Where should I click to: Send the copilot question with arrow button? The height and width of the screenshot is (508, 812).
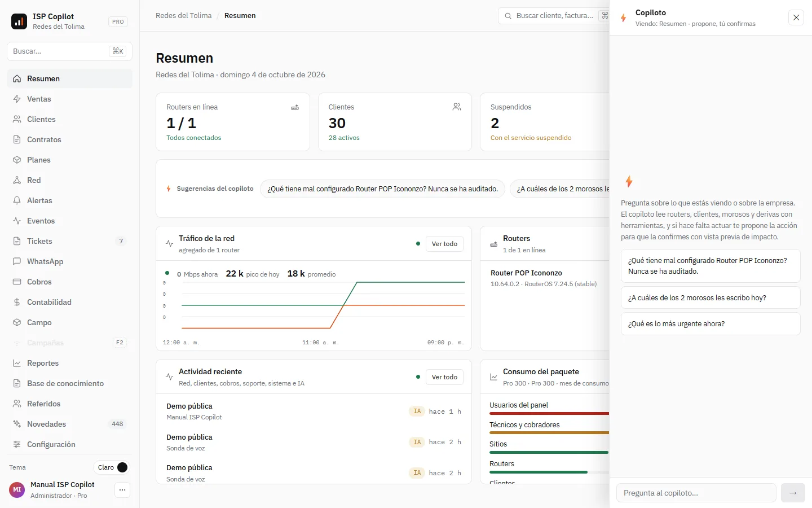coord(793,493)
